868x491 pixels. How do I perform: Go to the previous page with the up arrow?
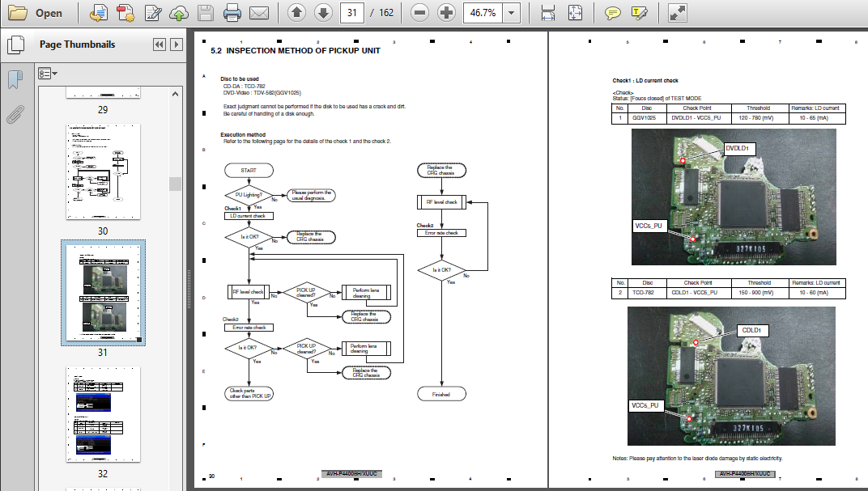pos(296,13)
